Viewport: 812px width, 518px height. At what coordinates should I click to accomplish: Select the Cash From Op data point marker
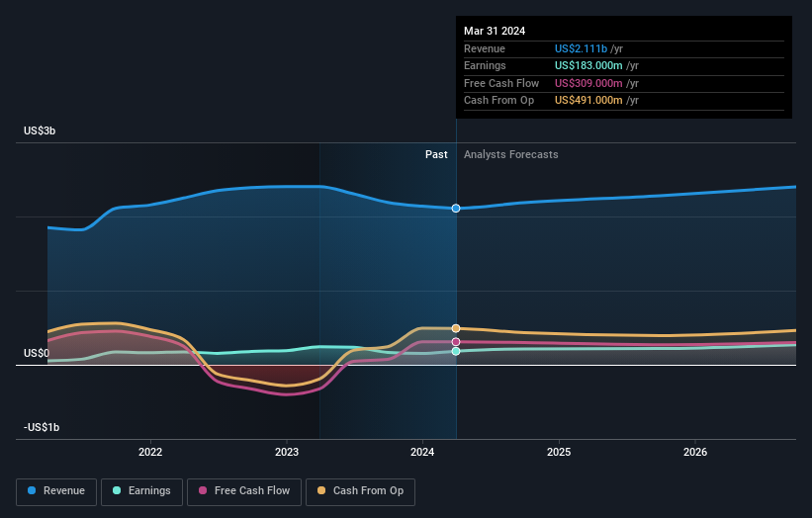click(456, 328)
